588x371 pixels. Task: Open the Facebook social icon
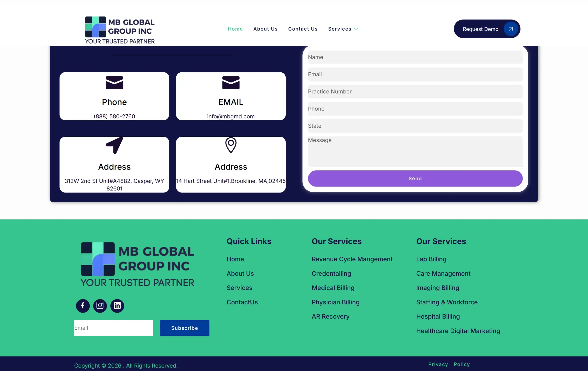(83, 306)
